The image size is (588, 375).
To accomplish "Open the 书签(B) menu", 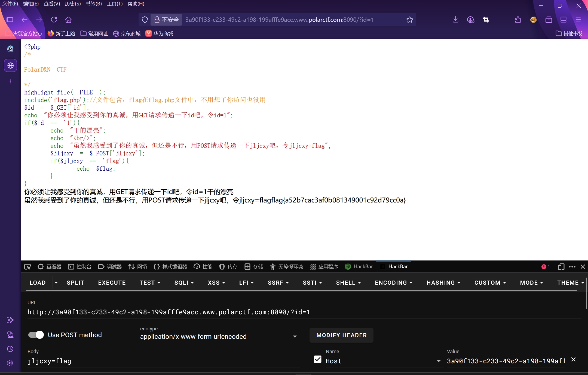I will point(94,4).
